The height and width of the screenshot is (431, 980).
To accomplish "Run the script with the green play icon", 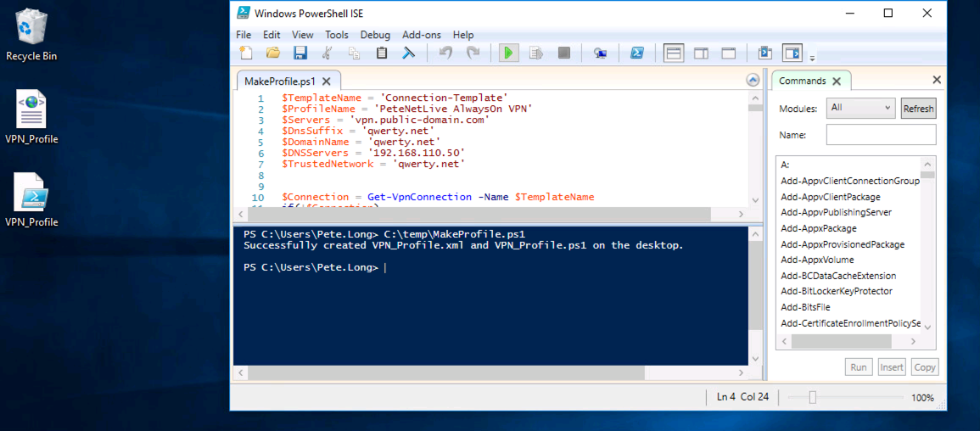I will pos(509,53).
